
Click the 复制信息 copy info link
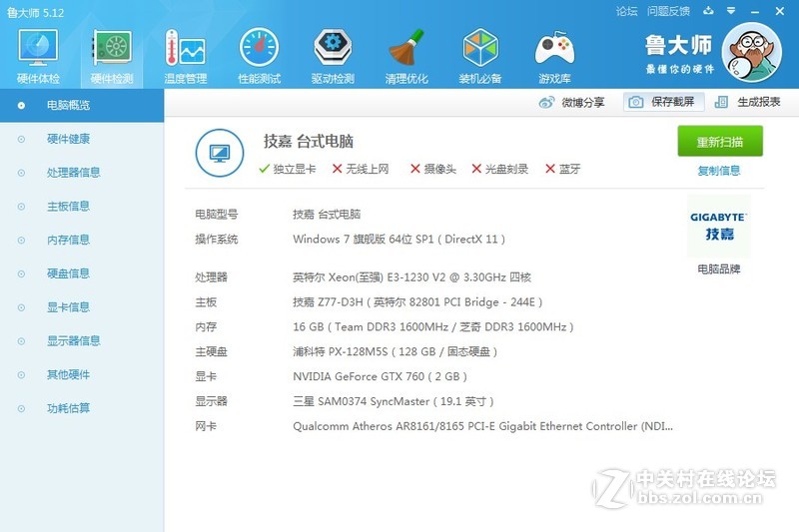718,171
